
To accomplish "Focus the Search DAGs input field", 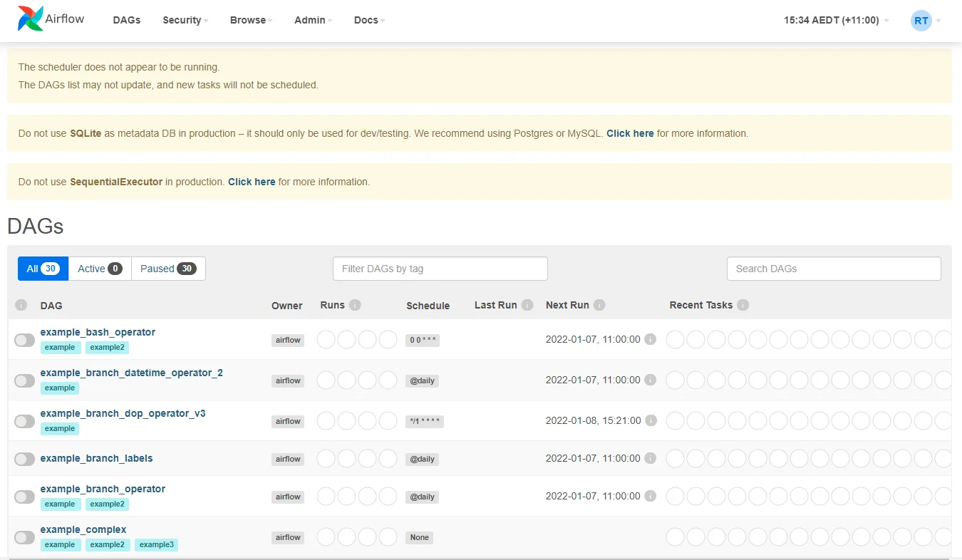I will (833, 269).
